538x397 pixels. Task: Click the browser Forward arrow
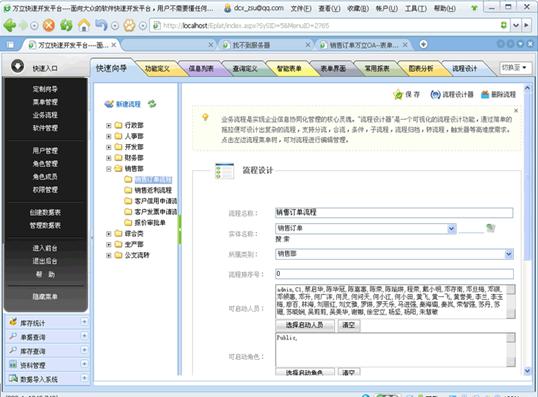click(24, 25)
